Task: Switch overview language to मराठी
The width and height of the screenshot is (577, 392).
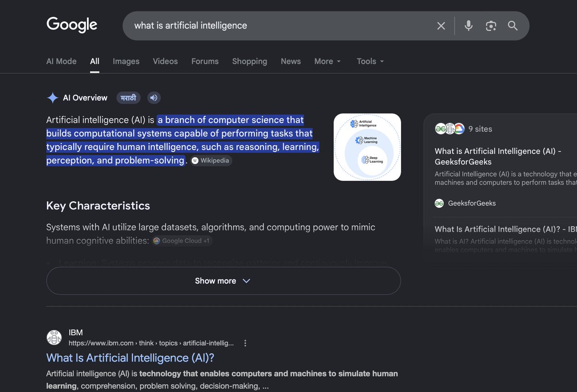Action: tap(128, 98)
